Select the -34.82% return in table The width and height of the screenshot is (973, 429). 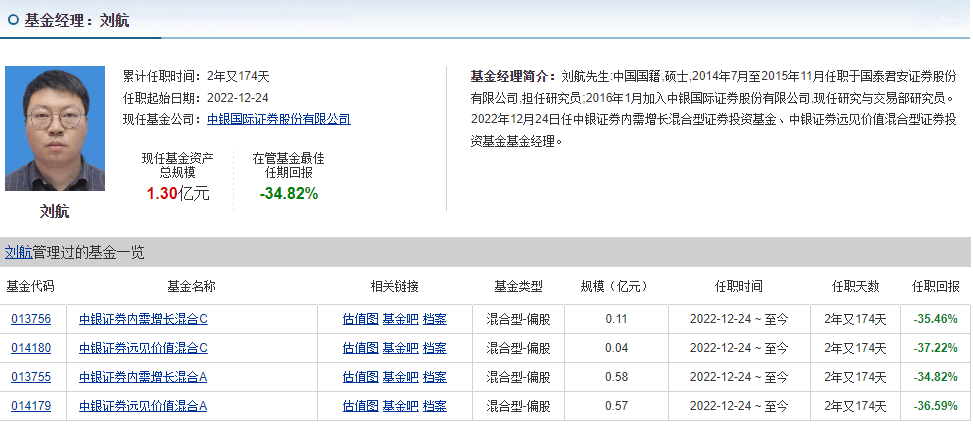[935, 377]
